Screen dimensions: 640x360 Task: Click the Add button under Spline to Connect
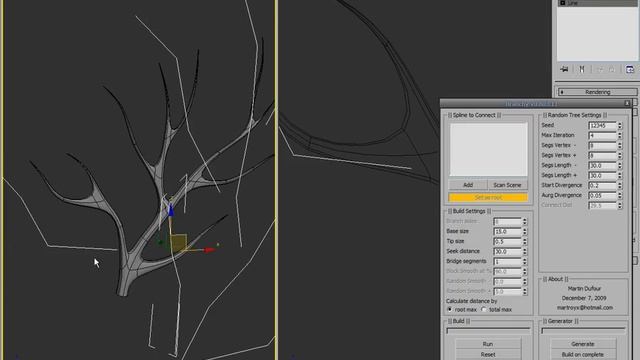tap(468, 185)
